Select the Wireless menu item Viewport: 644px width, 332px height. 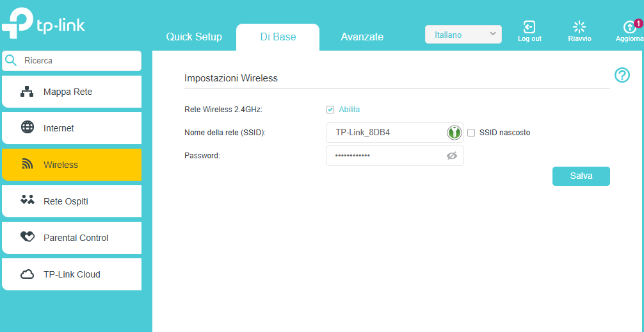72,165
